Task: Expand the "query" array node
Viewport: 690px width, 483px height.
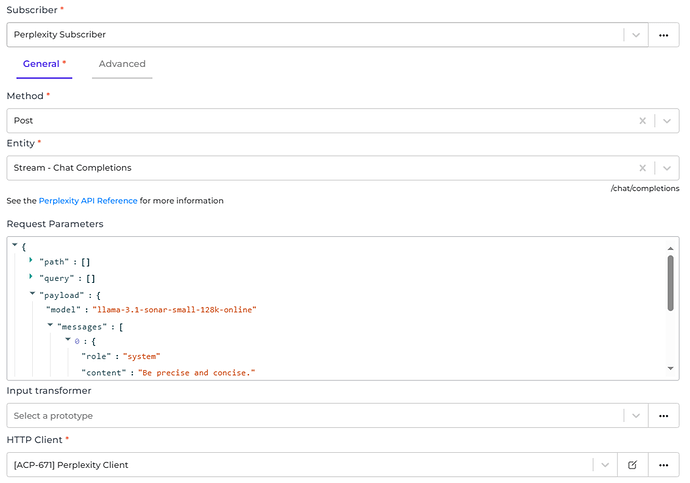Action: (31, 276)
